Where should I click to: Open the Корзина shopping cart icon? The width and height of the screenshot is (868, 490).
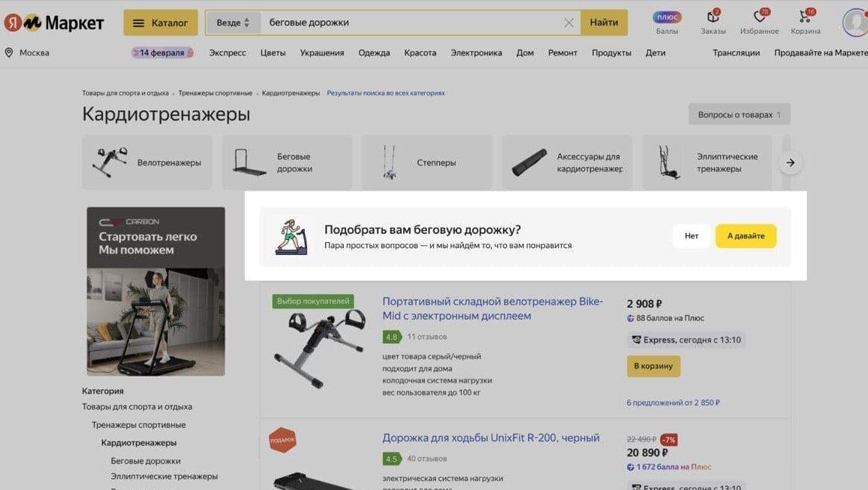point(806,17)
